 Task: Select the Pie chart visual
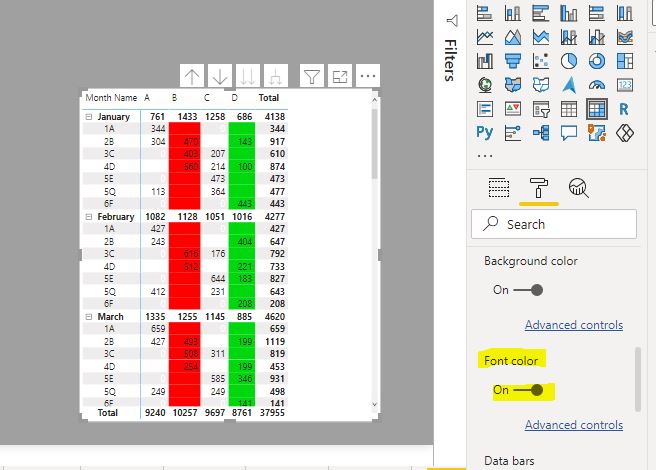tap(569, 61)
